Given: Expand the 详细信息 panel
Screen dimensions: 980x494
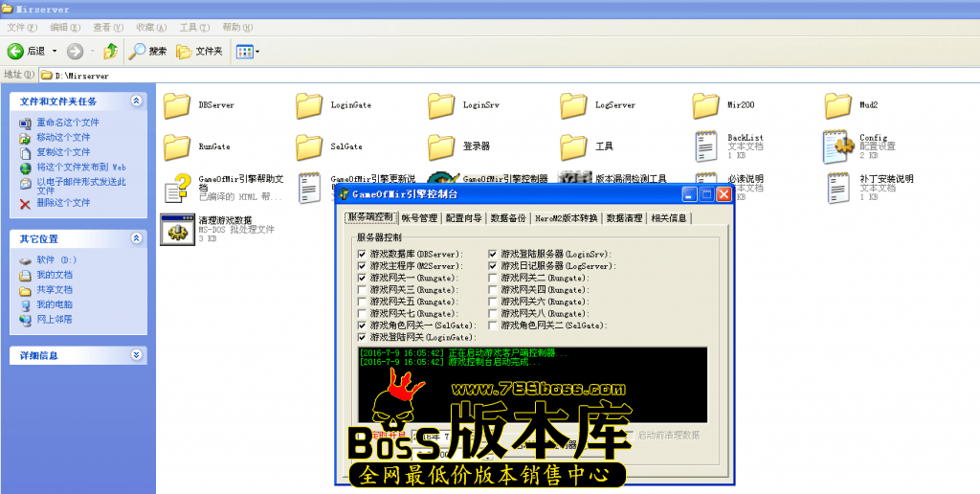Looking at the screenshot, I should pos(136,354).
